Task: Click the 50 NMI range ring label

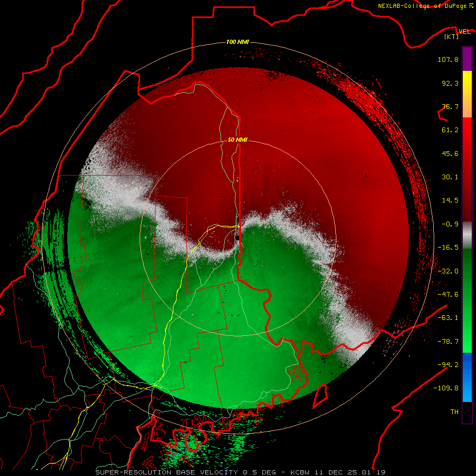Action: [x=237, y=140]
